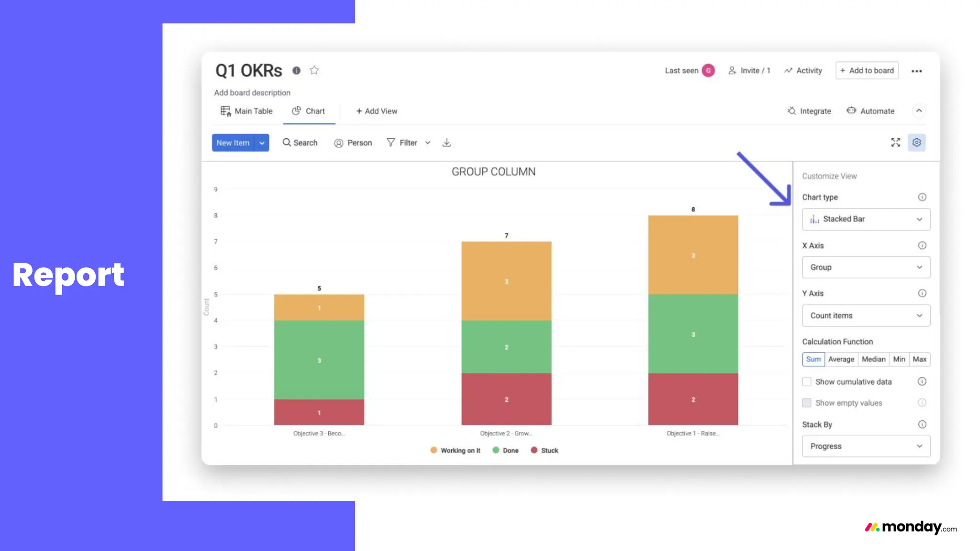Click the board info icon beside Q1 OKRs

pos(297,71)
